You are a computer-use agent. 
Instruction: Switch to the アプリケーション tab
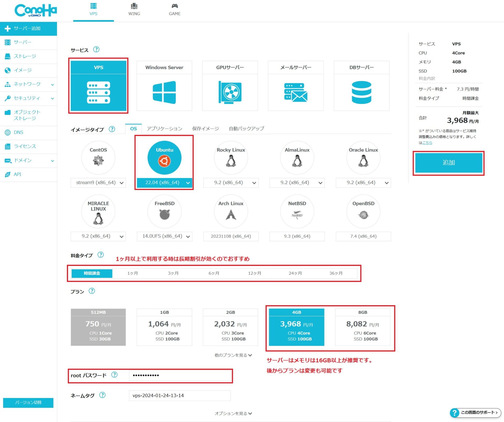[x=164, y=129]
